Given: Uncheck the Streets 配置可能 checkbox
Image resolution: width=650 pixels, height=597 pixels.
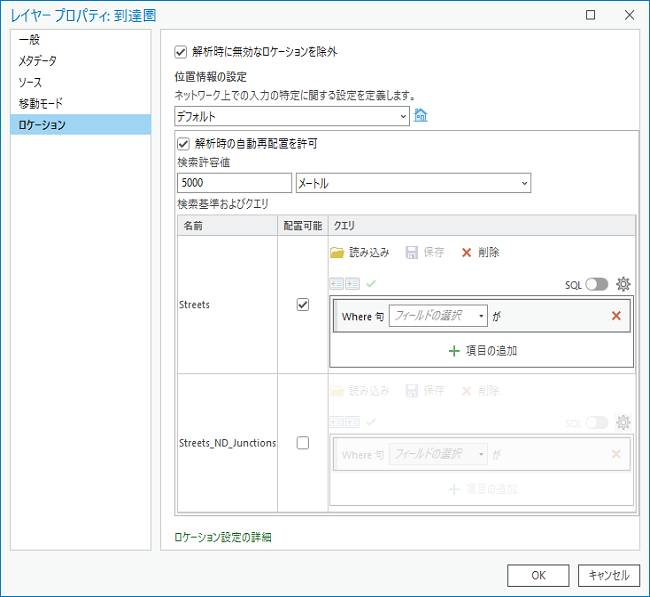Looking at the screenshot, I should click(x=303, y=305).
